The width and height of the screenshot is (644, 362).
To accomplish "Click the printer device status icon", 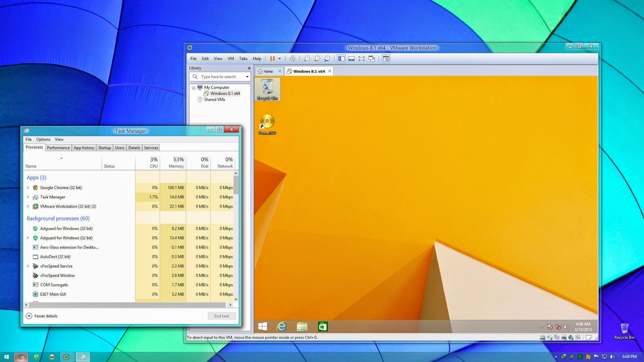I will [564, 338].
